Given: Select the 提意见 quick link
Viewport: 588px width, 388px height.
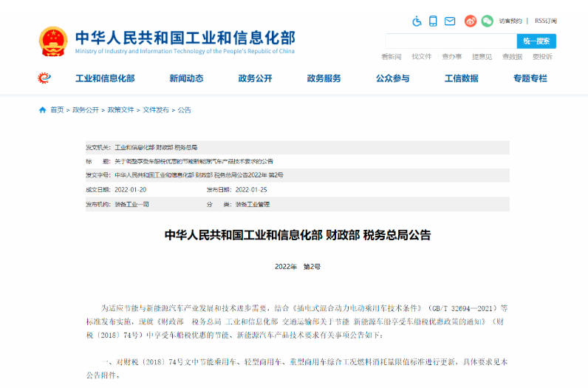Looking at the screenshot, I should click(482, 57).
